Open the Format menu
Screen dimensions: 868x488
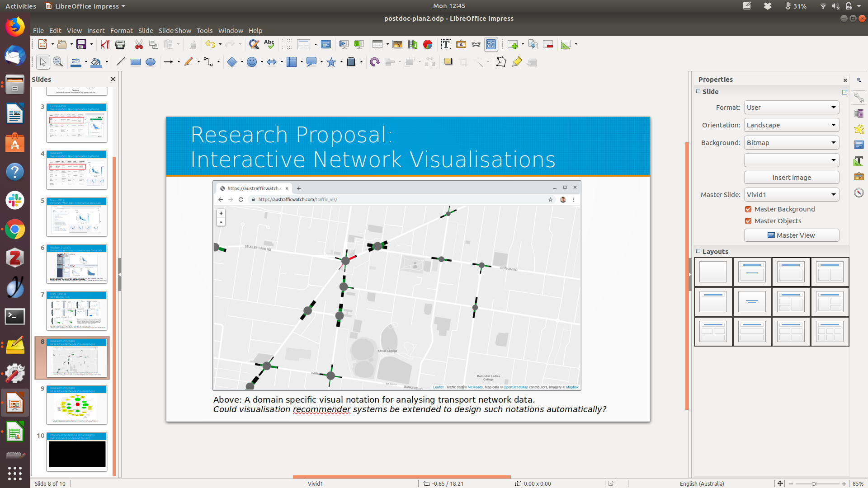tap(121, 31)
